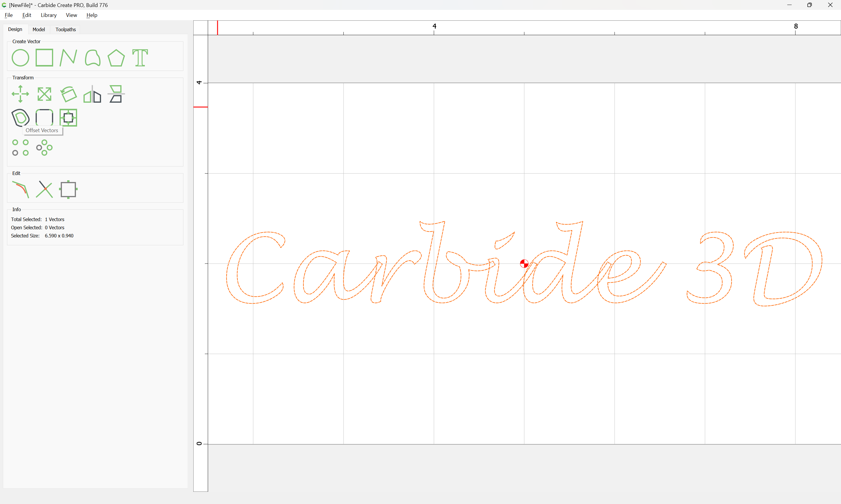Viewport: 841px width, 504px height.
Task: Select the Curve drawing tool
Action: tap(93, 58)
